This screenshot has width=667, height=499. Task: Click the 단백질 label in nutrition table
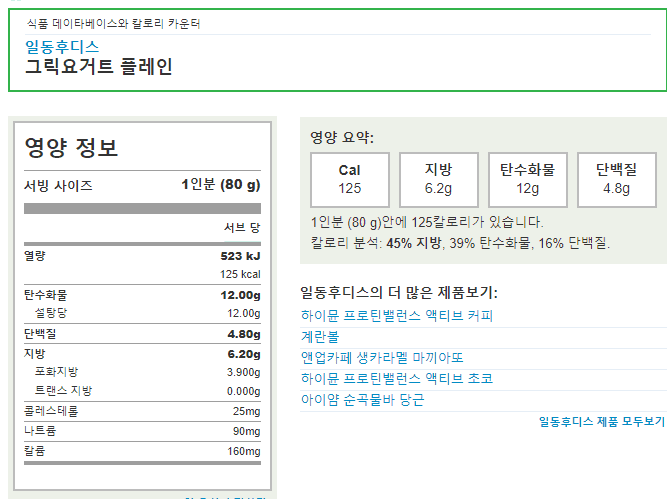point(40,334)
